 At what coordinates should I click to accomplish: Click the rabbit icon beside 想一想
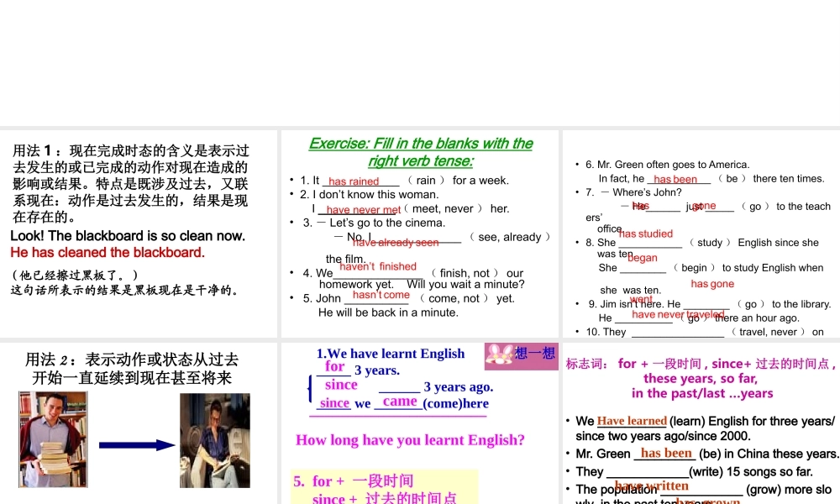(499, 354)
